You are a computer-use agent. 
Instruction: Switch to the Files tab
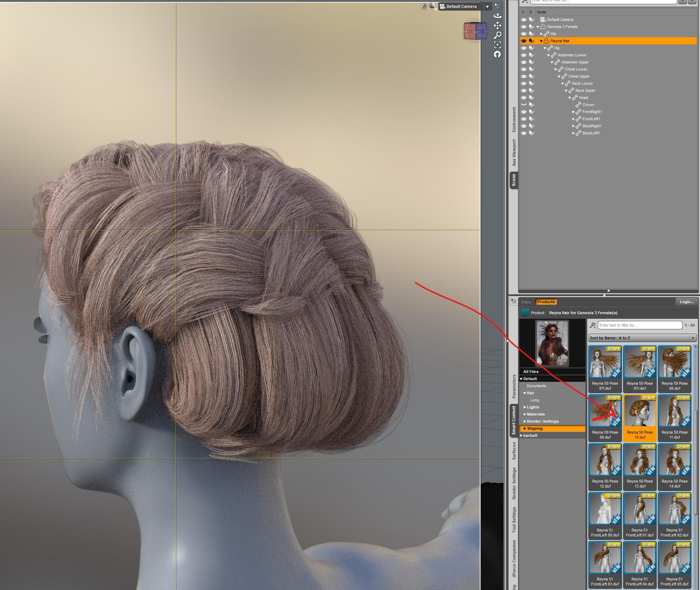point(526,302)
